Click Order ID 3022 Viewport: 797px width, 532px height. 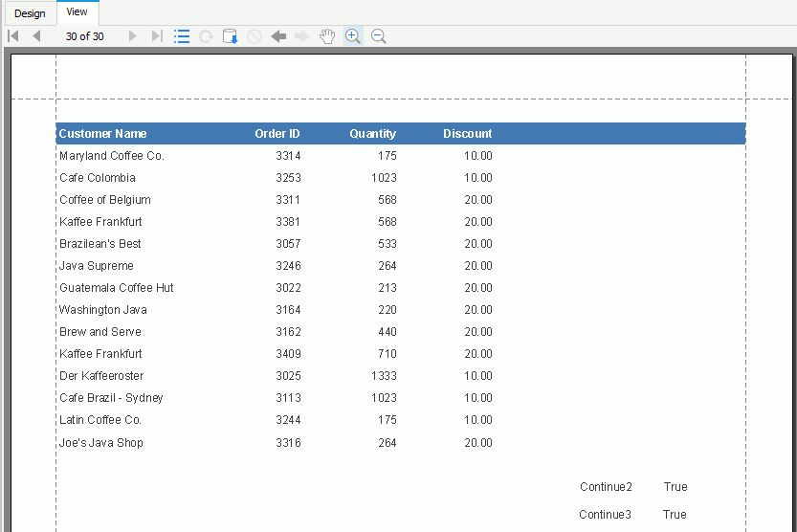[x=288, y=288]
